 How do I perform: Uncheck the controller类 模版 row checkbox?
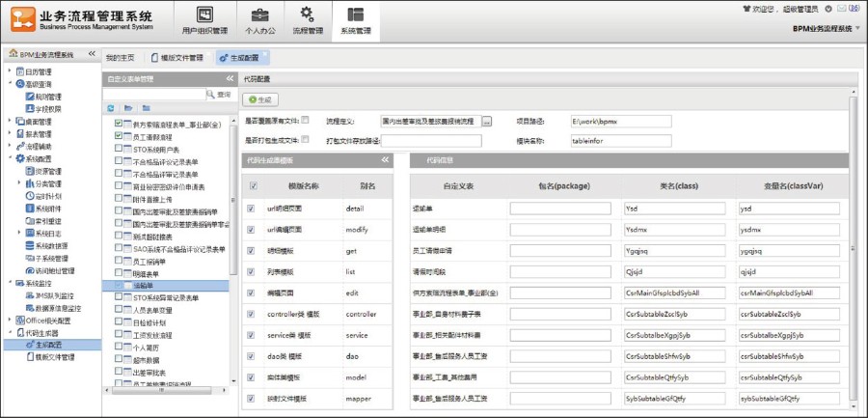point(252,315)
